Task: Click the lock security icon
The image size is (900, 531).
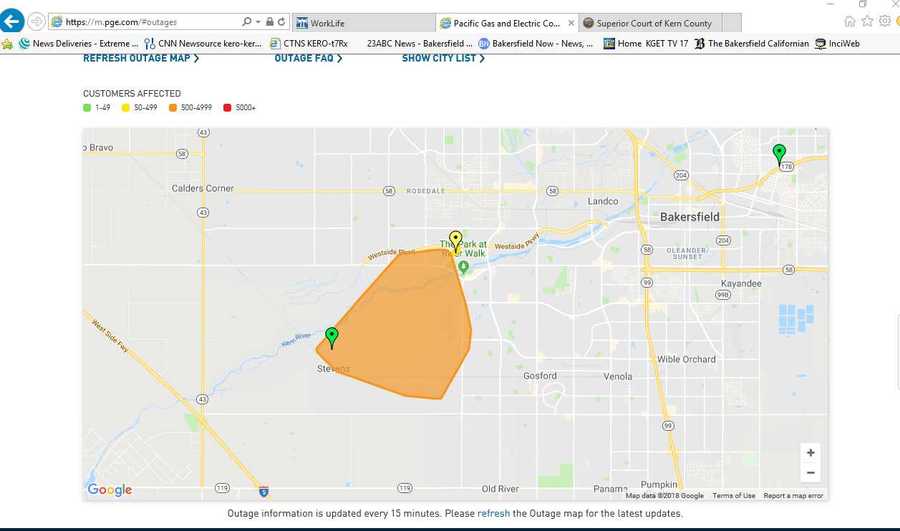Action: (269, 22)
